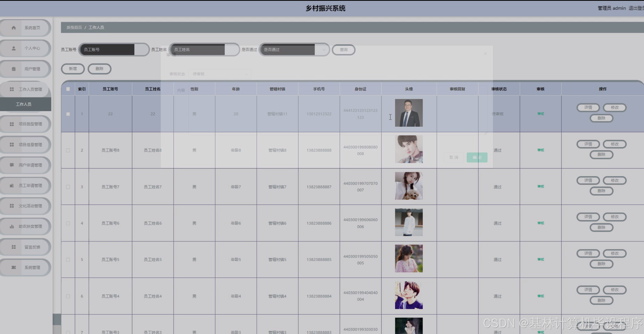
Task: Check the checkbox for row 员工账号8
Action: click(68, 150)
